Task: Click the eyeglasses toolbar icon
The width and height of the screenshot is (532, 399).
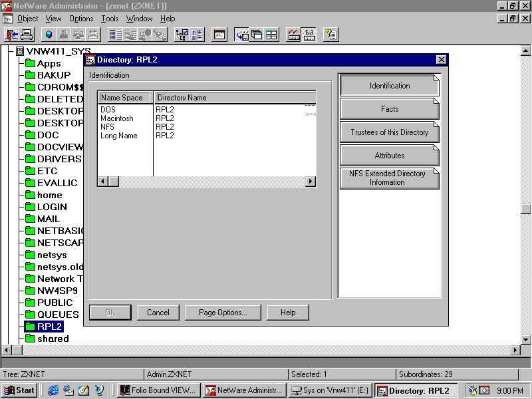Action: [x=309, y=35]
